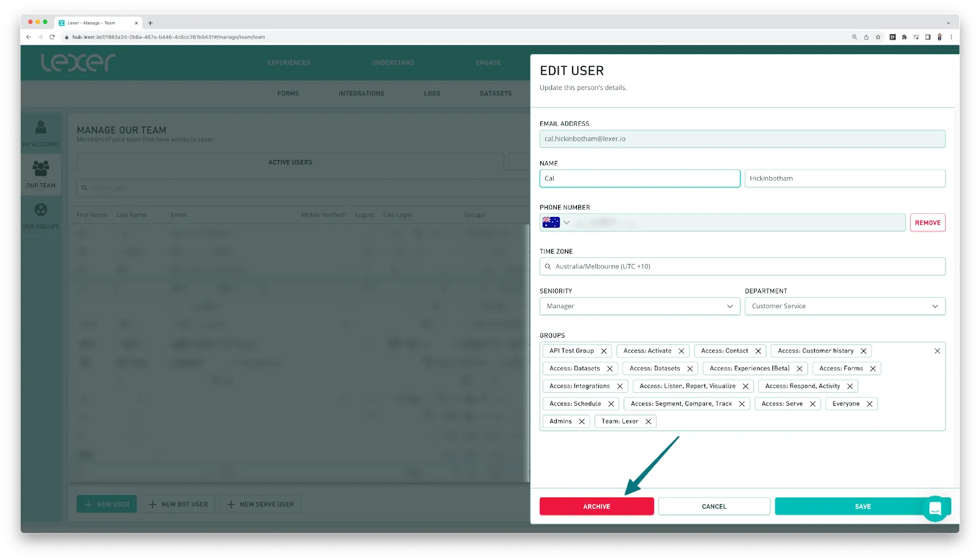Remove the Access: Schedule group

pyautogui.click(x=611, y=404)
